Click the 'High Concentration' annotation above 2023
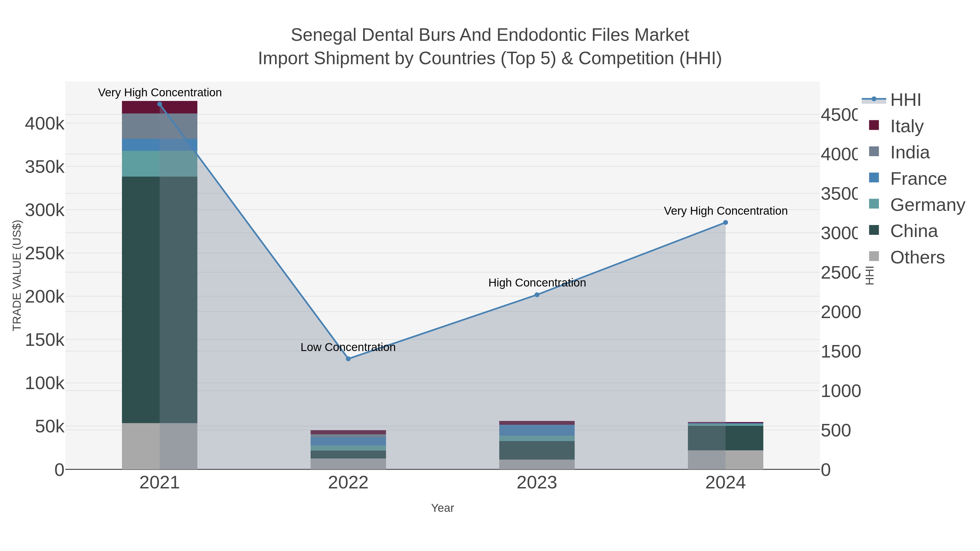This screenshot has width=980, height=551. [537, 283]
